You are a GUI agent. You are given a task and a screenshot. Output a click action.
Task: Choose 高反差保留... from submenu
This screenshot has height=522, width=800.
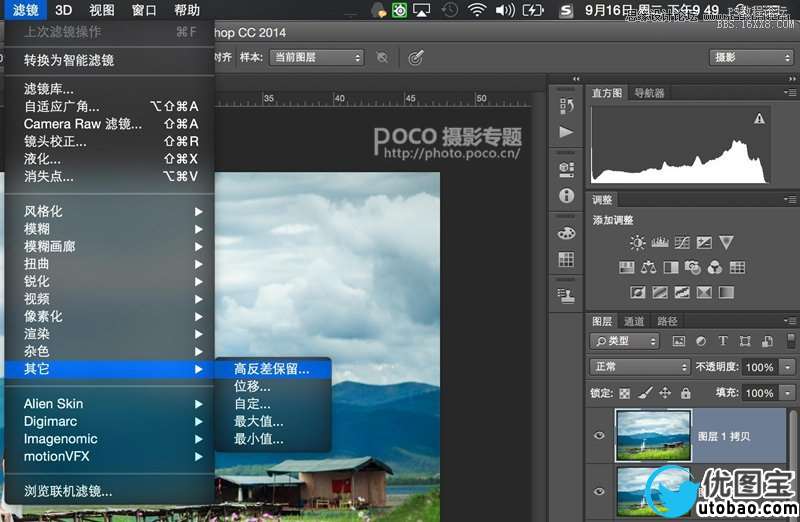pyautogui.click(x=273, y=369)
